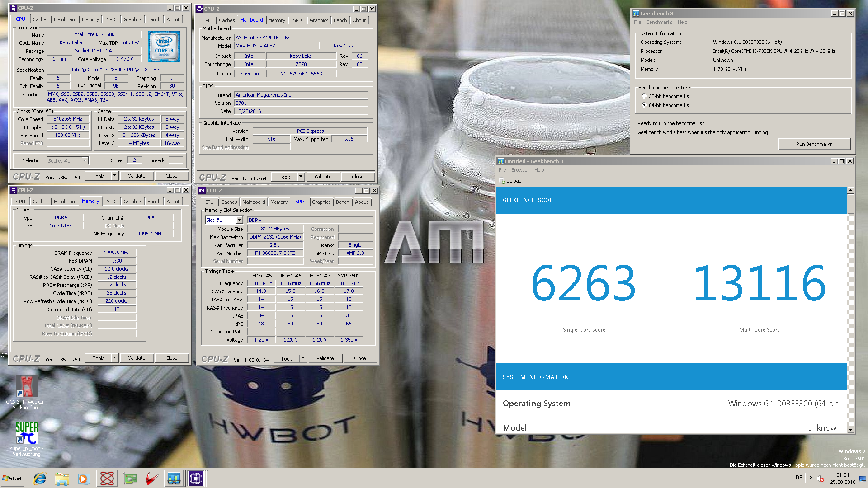Click the Intel Core i3 logo badge
This screenshot has height=488, width=868.
tap(164, 47)
